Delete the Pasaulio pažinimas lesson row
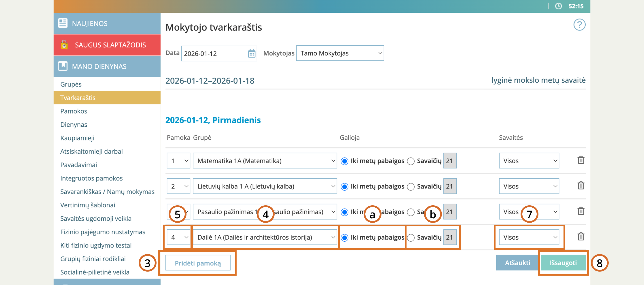The image size is (644, 285). click(580, 211)
